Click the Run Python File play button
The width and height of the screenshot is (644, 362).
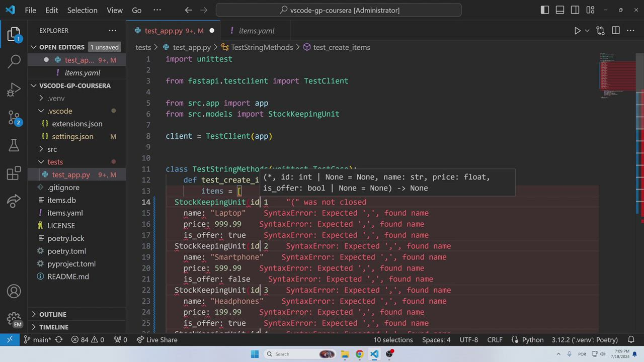coord(577,31)
